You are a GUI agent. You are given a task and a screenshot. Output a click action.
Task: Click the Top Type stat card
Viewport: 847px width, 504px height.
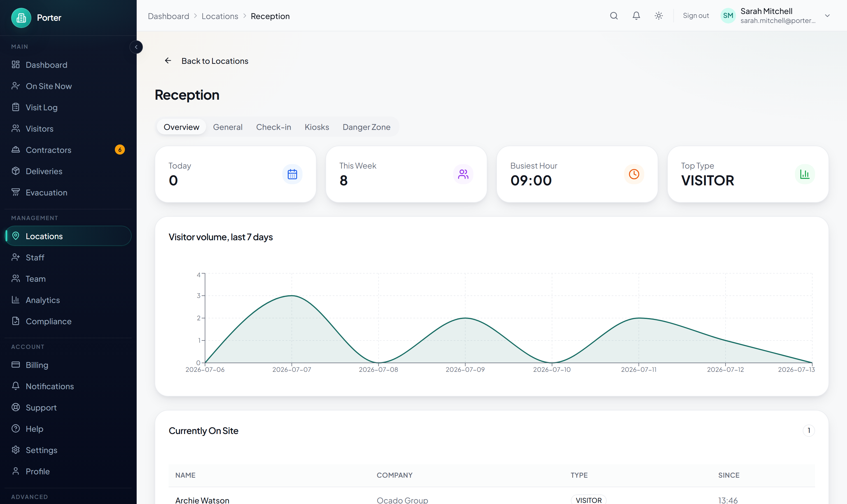pyautogui.click(x=748, y=174)
